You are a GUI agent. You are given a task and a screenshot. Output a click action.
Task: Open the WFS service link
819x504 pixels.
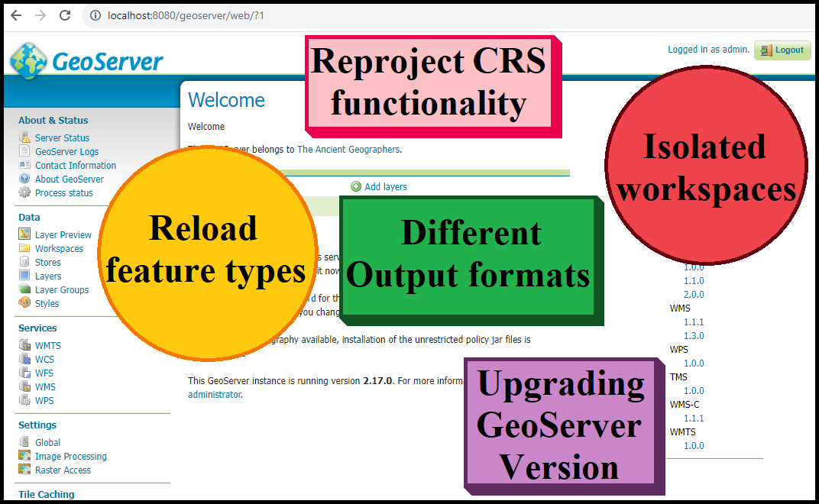tap(44, 373)
